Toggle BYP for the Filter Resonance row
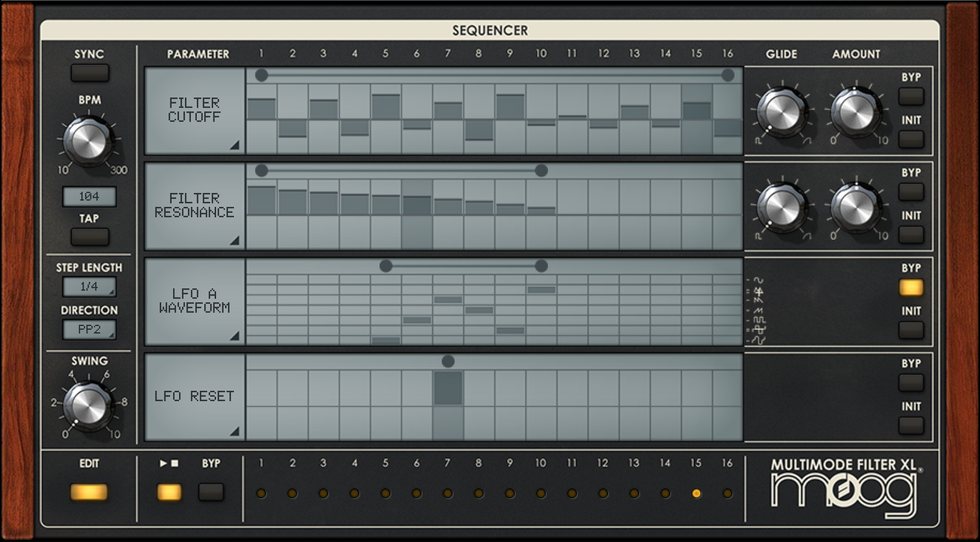Viewport: 980px width, 542px height. 911,192
